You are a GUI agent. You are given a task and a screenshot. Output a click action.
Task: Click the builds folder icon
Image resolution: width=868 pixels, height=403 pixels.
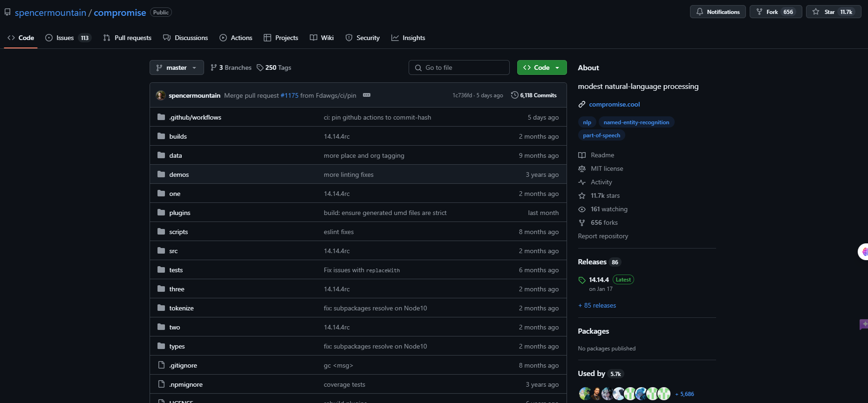coord(161,136)
